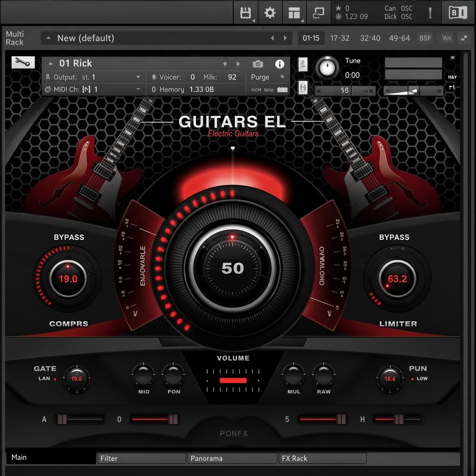The width and height of the screenshot is (476, 476).
Task: Select the Main tab
Action: tap(51, 457)
